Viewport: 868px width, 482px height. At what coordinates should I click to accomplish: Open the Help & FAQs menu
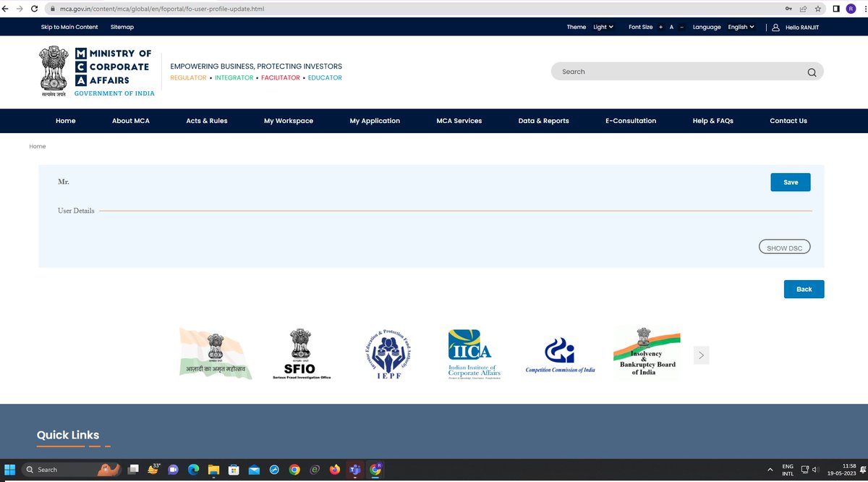coord(713,121)
